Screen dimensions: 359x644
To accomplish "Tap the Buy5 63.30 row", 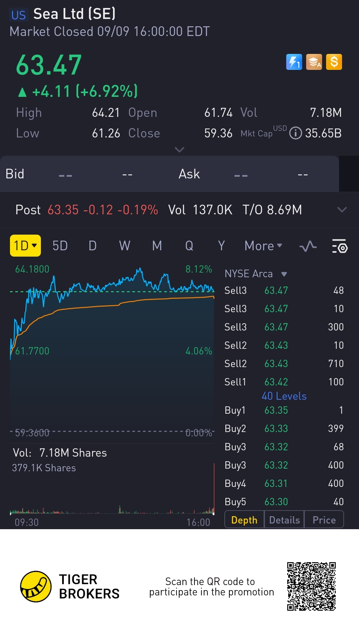I will coord(284,502).
